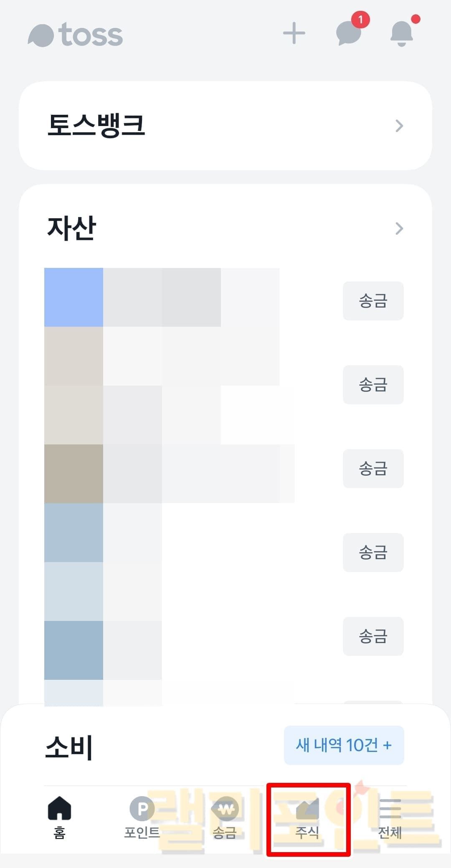Select the 토스뱅크 card title
Screen dimensions: 451x868
[96, 125]
